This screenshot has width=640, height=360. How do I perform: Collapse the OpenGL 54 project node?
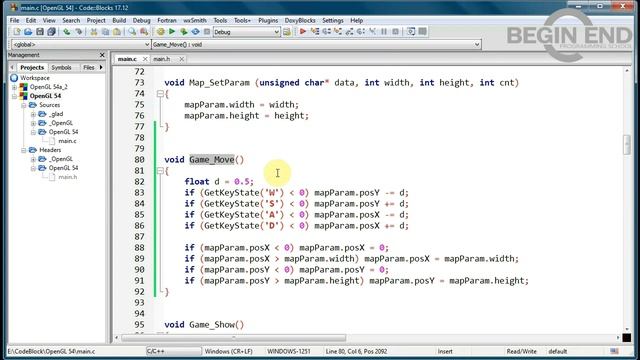click(14, 96)
